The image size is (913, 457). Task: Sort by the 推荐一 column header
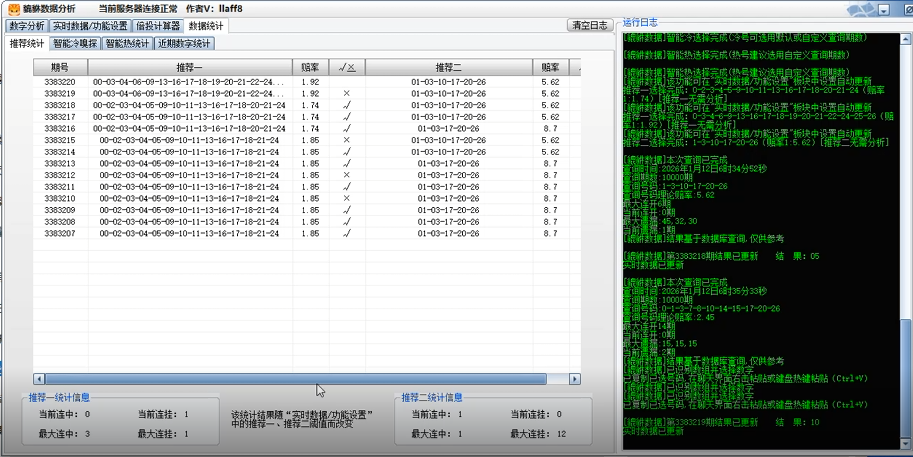click(189, 67)
